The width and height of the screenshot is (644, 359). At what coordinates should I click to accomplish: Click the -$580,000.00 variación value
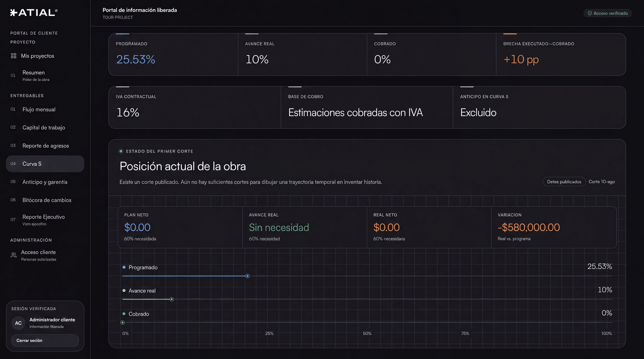[x=529, y=227]
